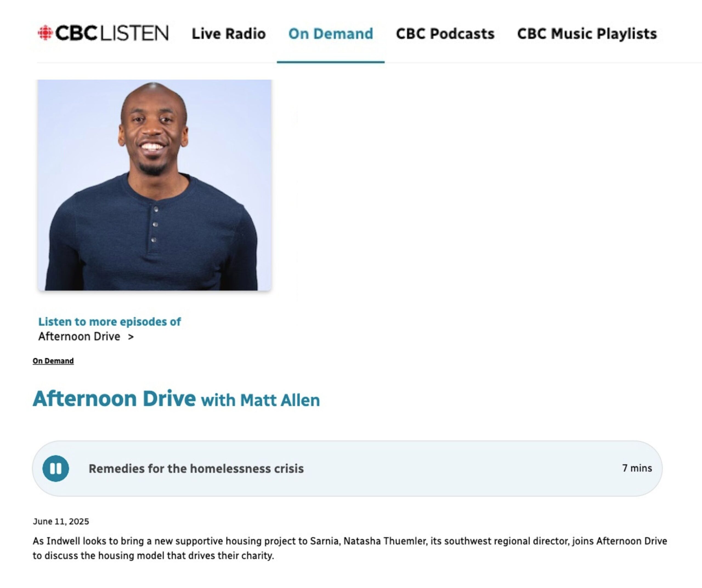This screenshot has height=588, width=702.
Task: Open the Afternoon Drive show link with arrow
Action: (86, 336)
